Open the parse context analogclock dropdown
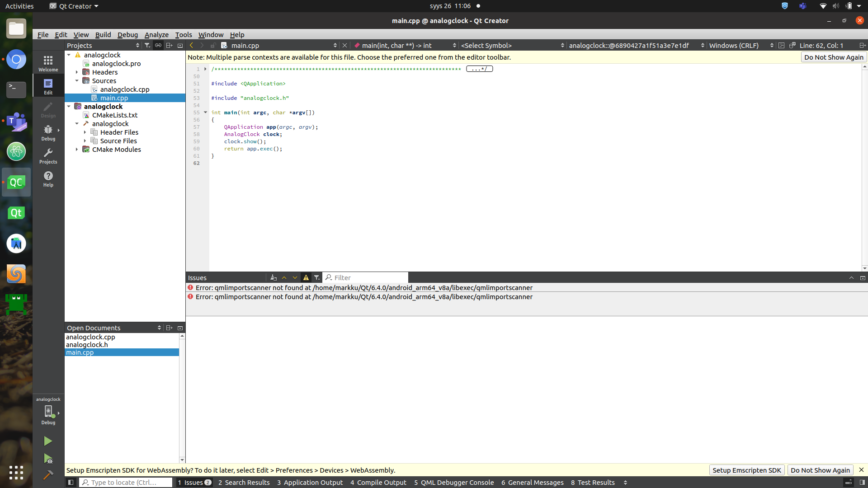Image resolution: width=868 pixels, height=488 pixels. (636, 45)
